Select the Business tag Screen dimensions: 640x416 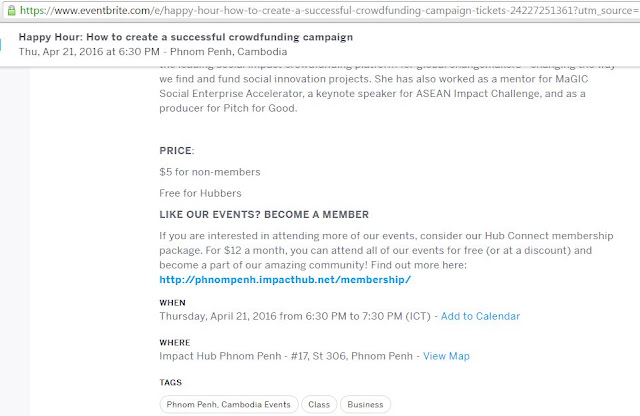[x=365, y=405]
